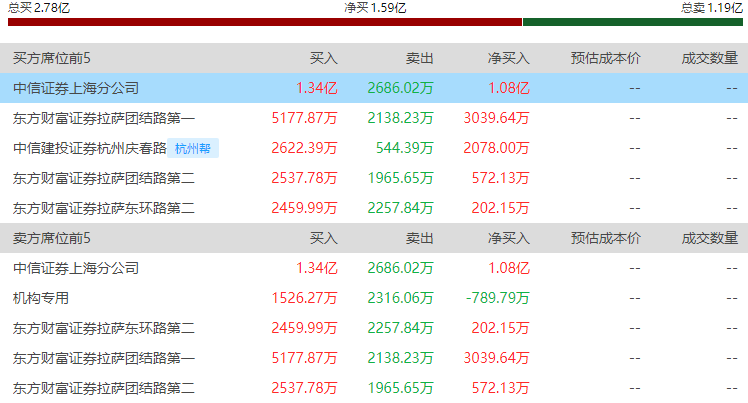Click 成交数量 header in 买方席位前5 row
Viewport: 748px width, 403px height.
[709, 58]
